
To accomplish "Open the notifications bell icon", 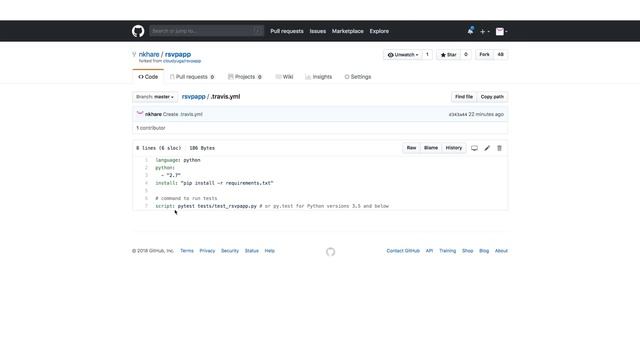I will tap(471, 31).
